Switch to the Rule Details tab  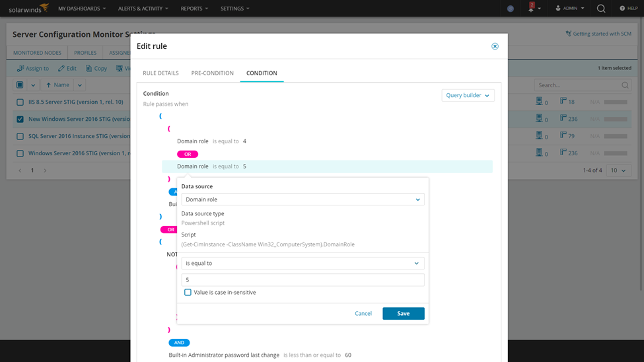161,73
